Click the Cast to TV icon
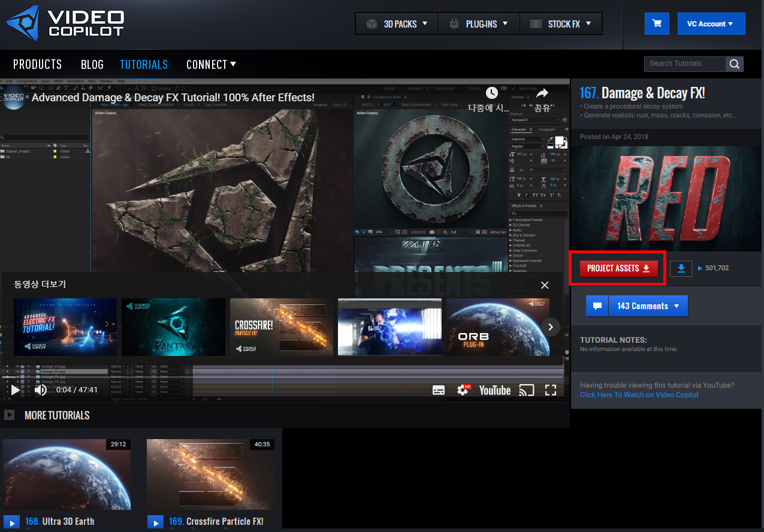 (526, 390)
